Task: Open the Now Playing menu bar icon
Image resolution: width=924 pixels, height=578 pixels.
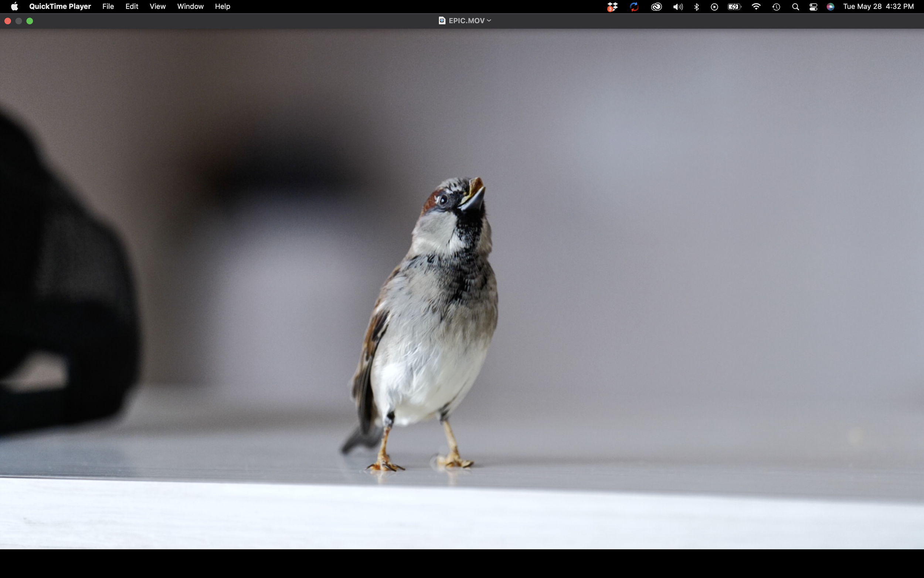Action: pos(714,7)
